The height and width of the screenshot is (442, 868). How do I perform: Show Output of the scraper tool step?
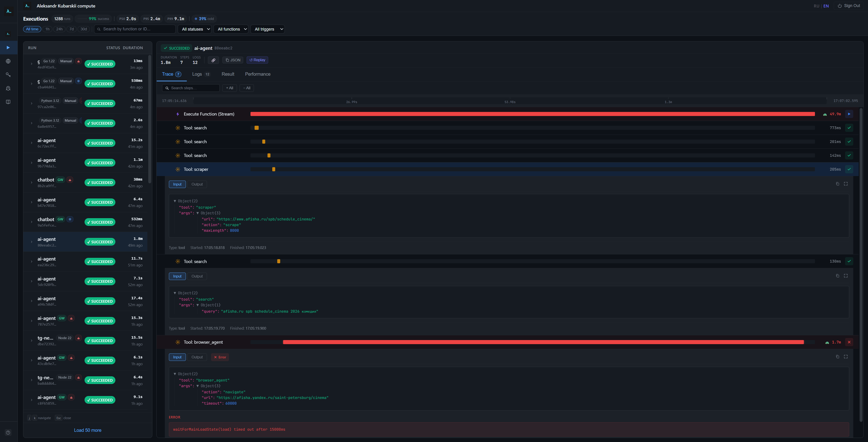(197, 184)
